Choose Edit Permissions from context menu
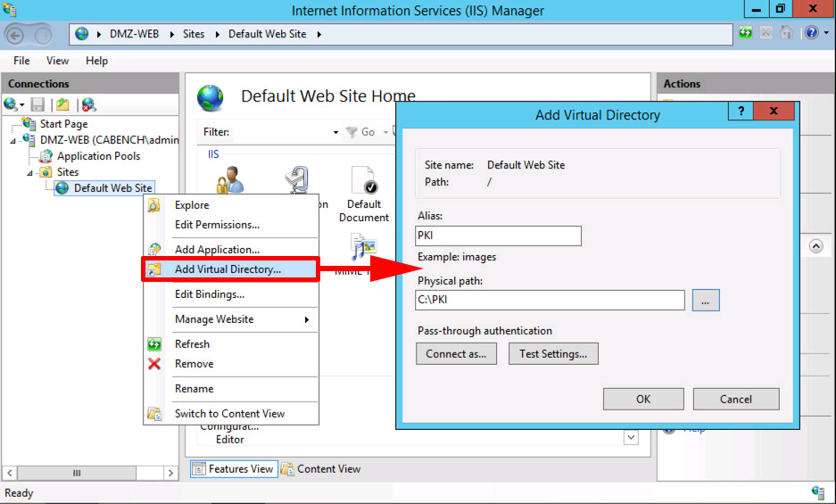 pos(231,225)
